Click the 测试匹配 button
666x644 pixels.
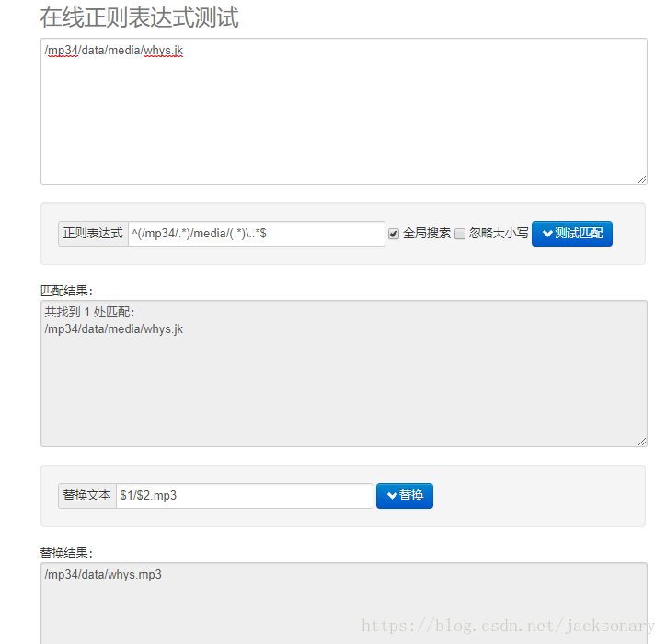571,233
